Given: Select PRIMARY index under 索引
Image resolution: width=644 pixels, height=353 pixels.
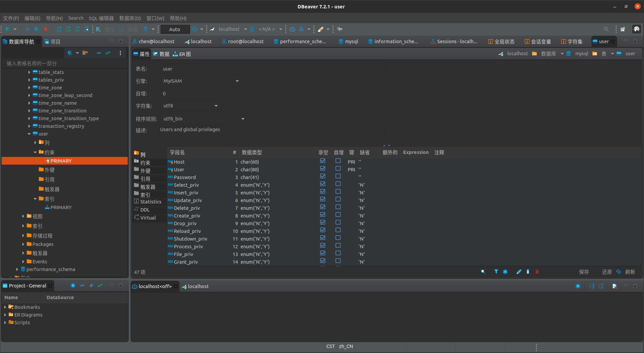Looking at the screenshot, I should 61,207.
